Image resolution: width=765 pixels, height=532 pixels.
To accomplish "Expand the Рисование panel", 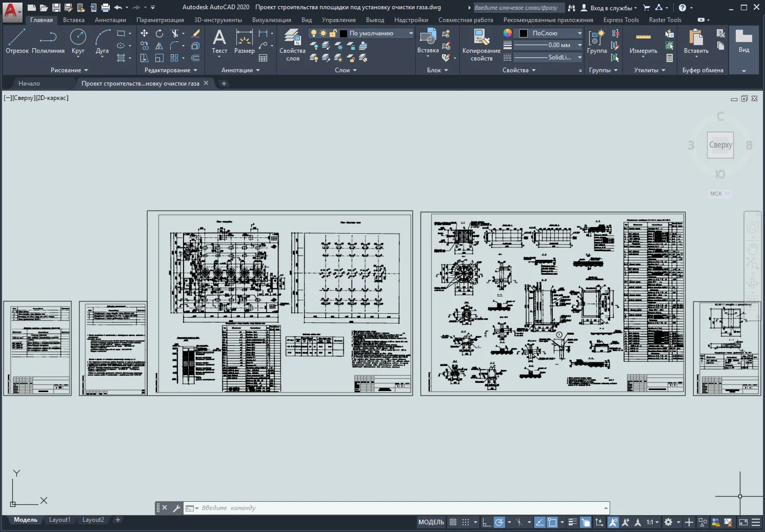I will pos(69,70).
